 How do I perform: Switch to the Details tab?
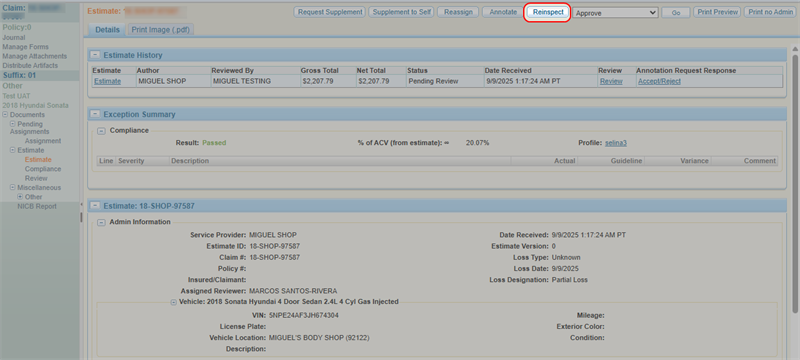coord(107,30)
